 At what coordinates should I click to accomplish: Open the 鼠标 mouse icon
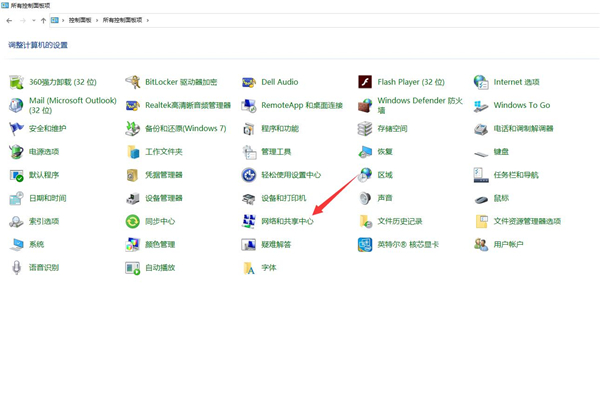pyautogui.click(x=481, y=198)
